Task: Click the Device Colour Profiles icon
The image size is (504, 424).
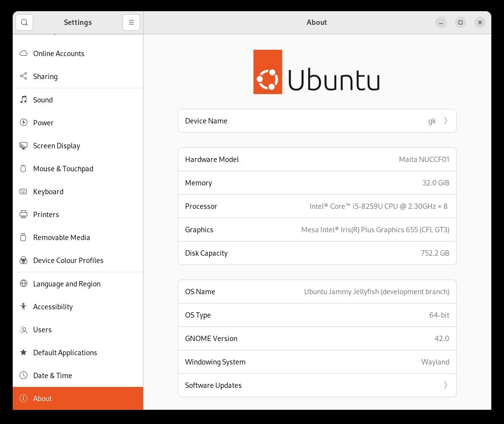Action: tap(23, 260)
